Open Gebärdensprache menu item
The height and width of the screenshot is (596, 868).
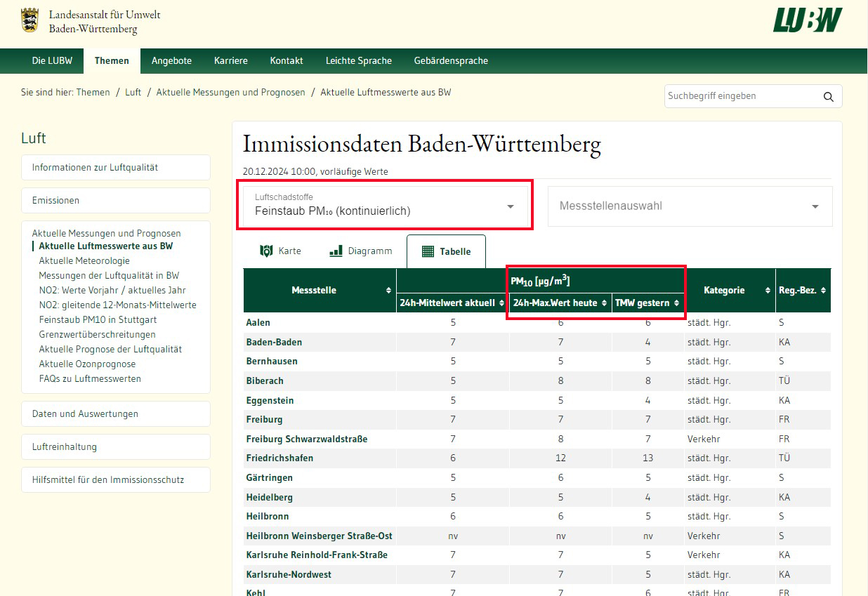[451, 60]
